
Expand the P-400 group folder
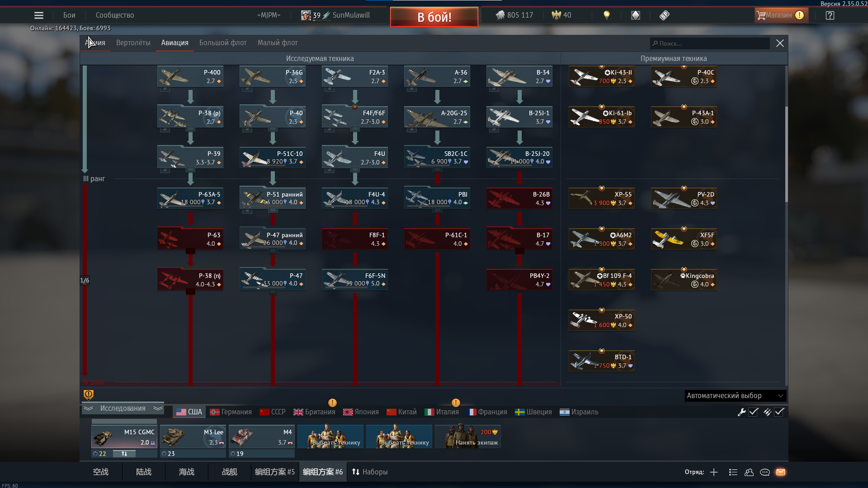pos(190,76)
